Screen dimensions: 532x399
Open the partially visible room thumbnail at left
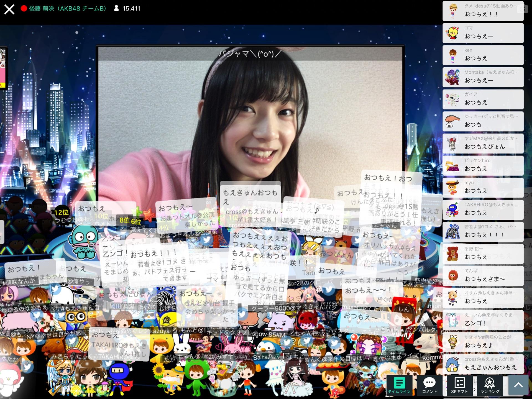click(3, 68)
